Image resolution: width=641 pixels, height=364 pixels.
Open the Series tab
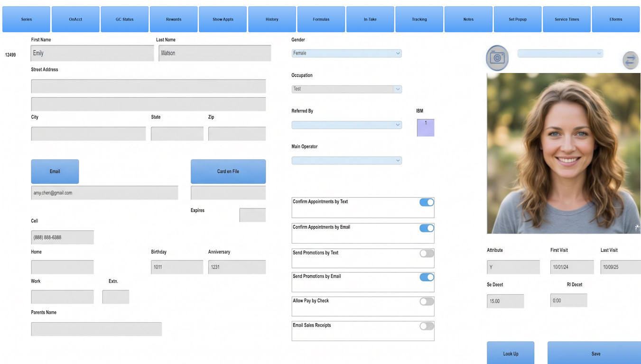pos(27,19)
